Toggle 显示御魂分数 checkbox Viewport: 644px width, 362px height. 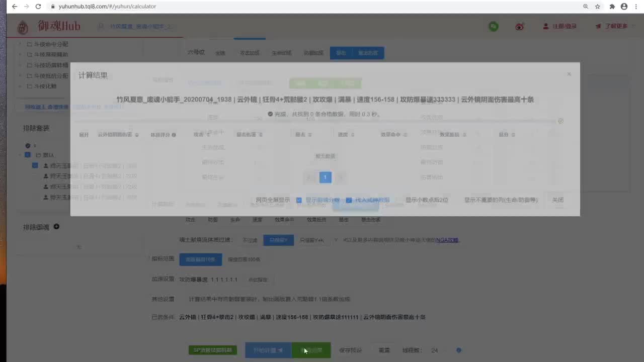299,200
